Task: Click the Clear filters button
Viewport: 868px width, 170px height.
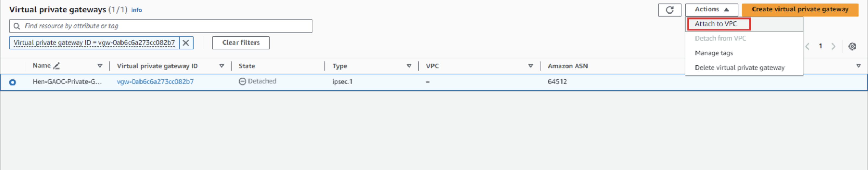Action: tap(241, 43)
